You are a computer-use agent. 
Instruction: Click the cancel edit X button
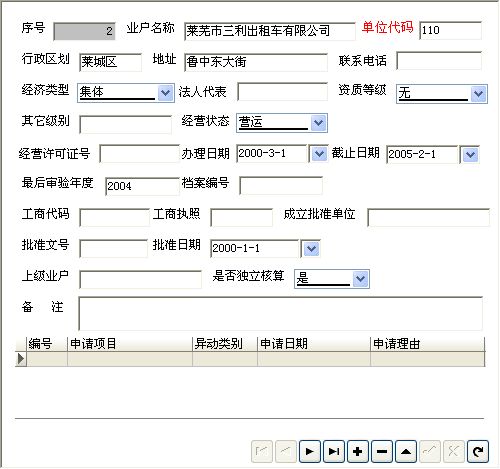[454, 451]
